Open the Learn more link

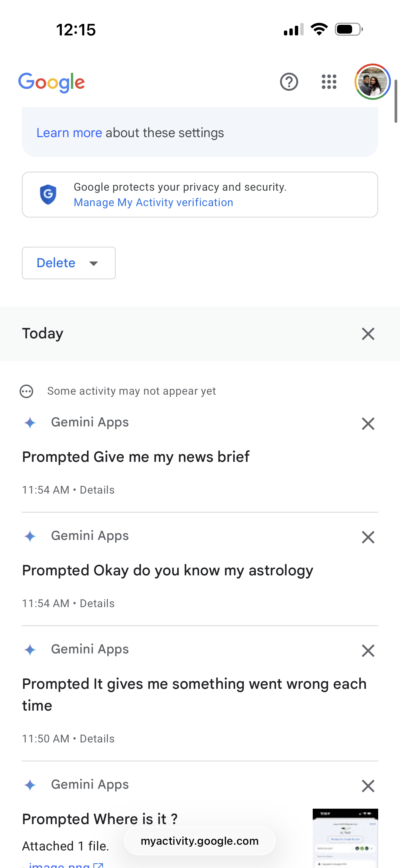pyautogui.click(x=69, y=133)
